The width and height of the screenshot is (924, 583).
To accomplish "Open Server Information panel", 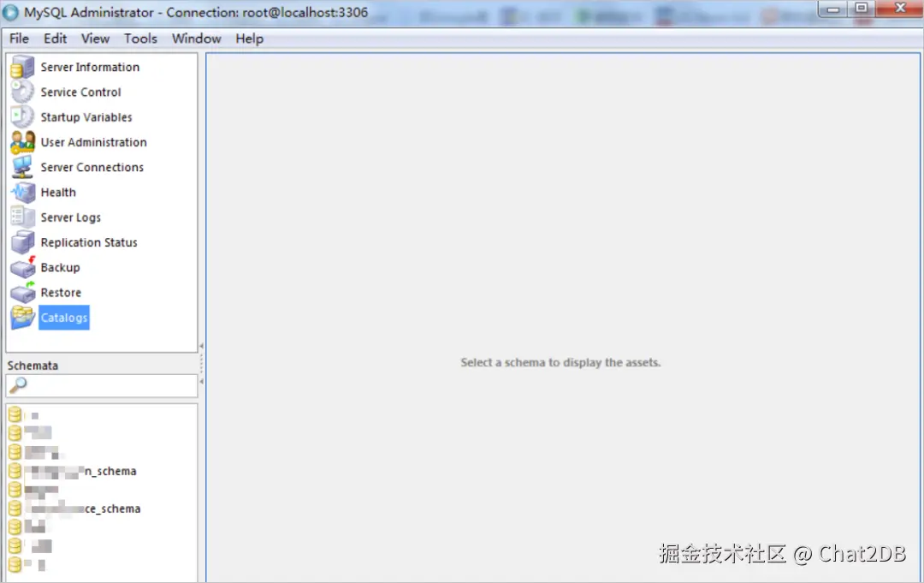I will [x=90, y=67].
